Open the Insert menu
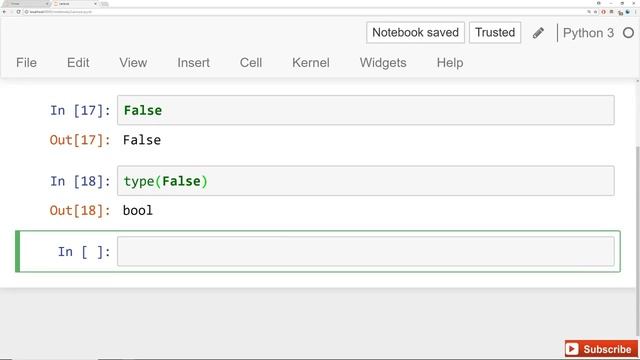Screen dimensions: 640x360 pyautogui.click(x=193, y=62)
